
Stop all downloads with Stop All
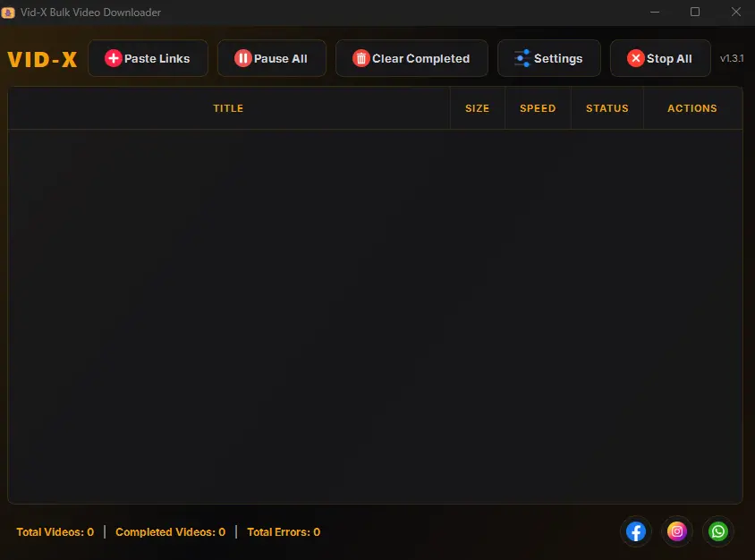[x=660, y=58]
